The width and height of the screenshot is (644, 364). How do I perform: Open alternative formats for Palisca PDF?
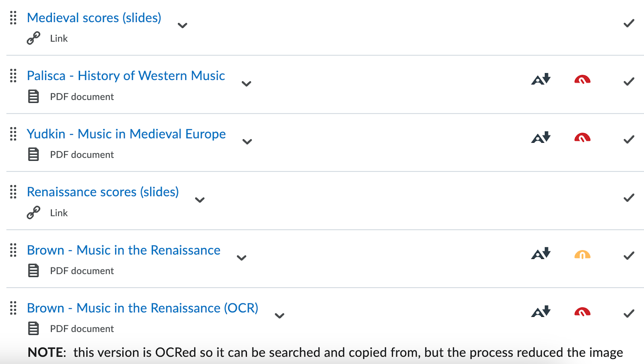click(x=541, y=79)
